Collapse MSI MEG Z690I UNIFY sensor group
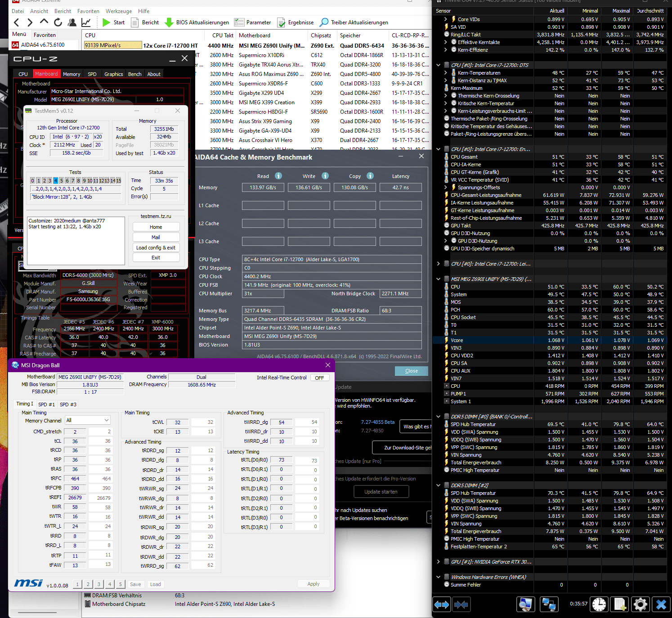This screenshot has height=618, width=672. pyautogui.click(x=439, y=279)
